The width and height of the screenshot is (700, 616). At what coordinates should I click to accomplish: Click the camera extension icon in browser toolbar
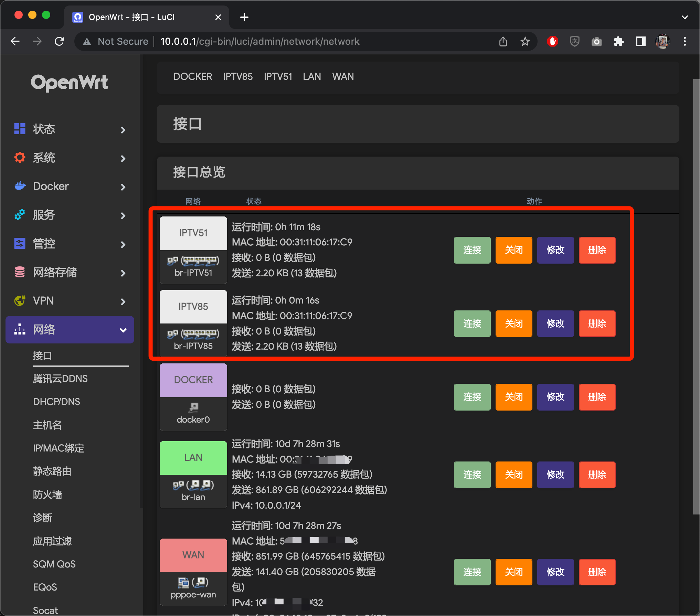(597, 41)
